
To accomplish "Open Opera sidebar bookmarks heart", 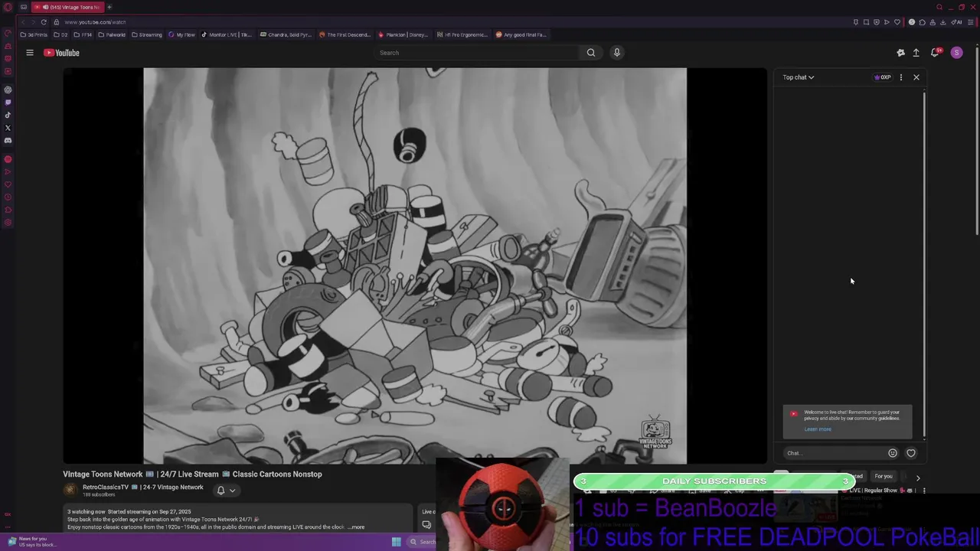I will coord(8,184).
